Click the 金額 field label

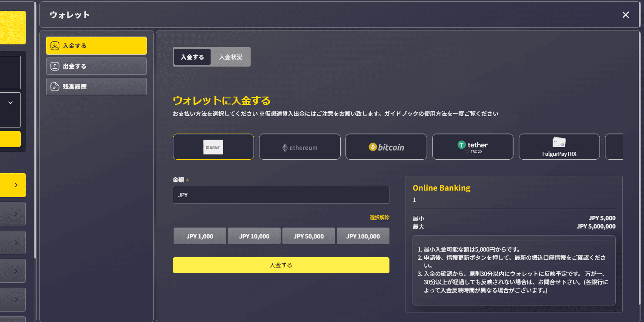point(178,180)
